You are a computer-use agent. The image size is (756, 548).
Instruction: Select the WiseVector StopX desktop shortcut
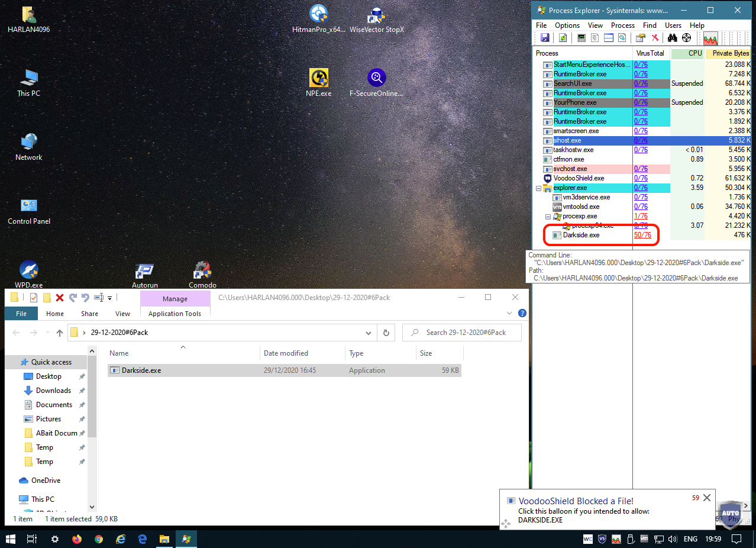pos(377,18)
